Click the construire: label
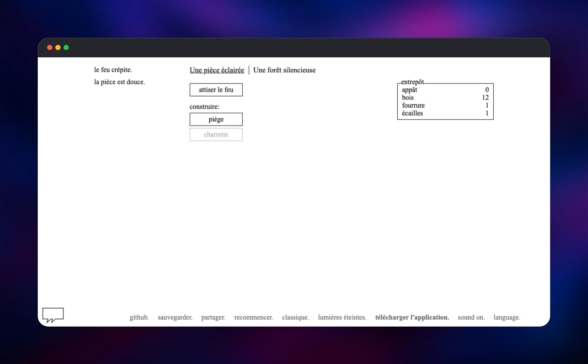 205,107
